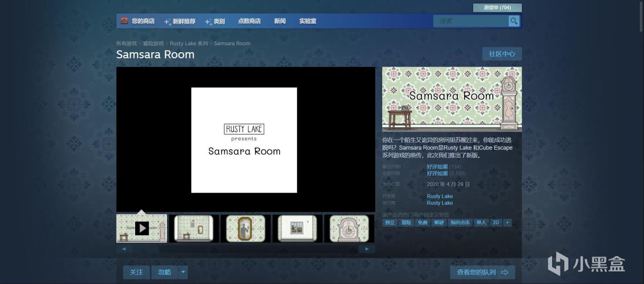
Task: Select the 单人 tag
Action: [481, 222]
